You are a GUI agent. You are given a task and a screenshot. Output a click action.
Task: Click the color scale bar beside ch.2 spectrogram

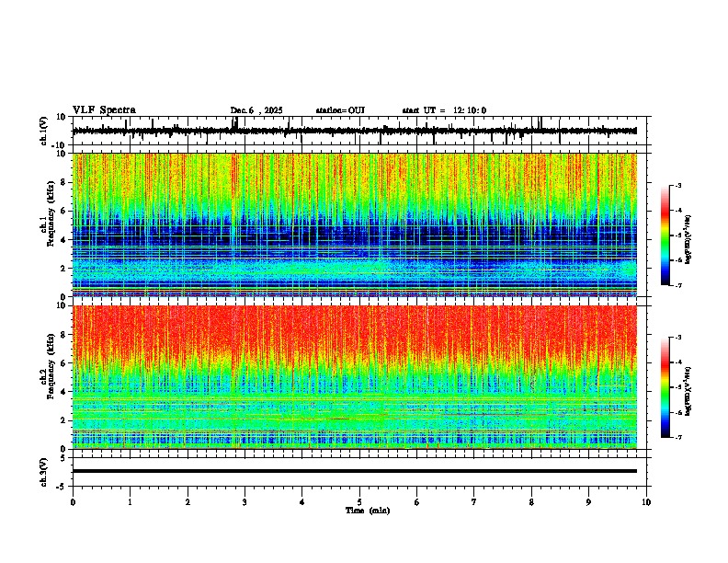click(665, 387)
